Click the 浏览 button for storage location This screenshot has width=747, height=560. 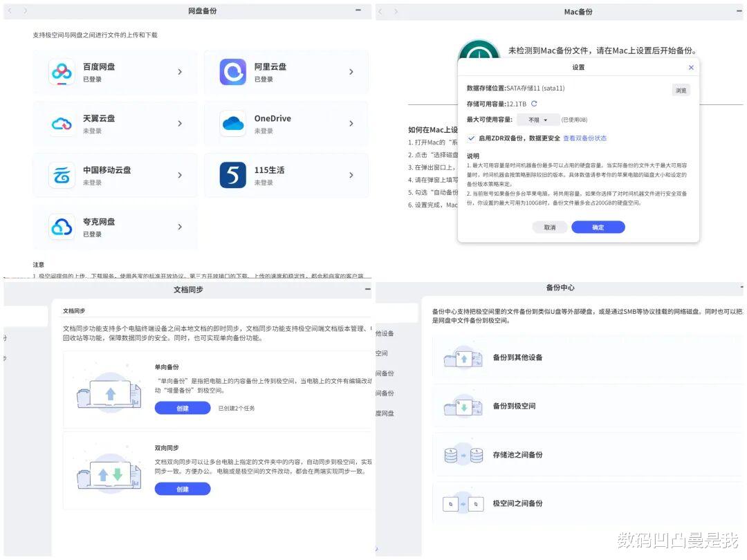681,91
